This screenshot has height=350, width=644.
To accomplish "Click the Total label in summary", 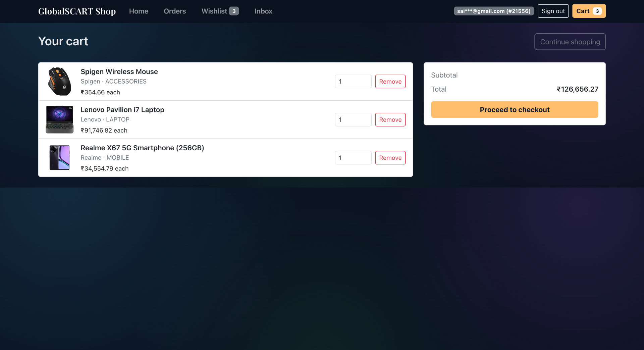I will pyautogui.click(x=439, y=89).
